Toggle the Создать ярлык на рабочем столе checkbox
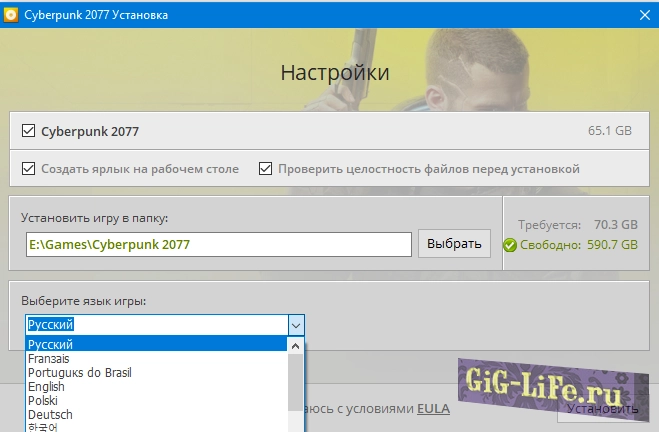Image resolution: width=659 pixels, height=432 pixels. click(27, 169)
